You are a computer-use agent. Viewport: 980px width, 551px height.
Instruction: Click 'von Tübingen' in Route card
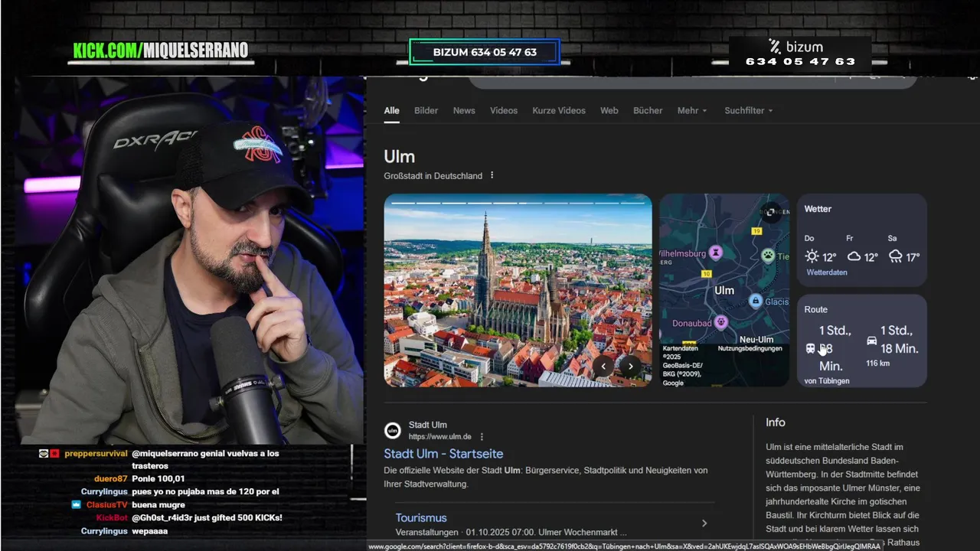(827, 380)
